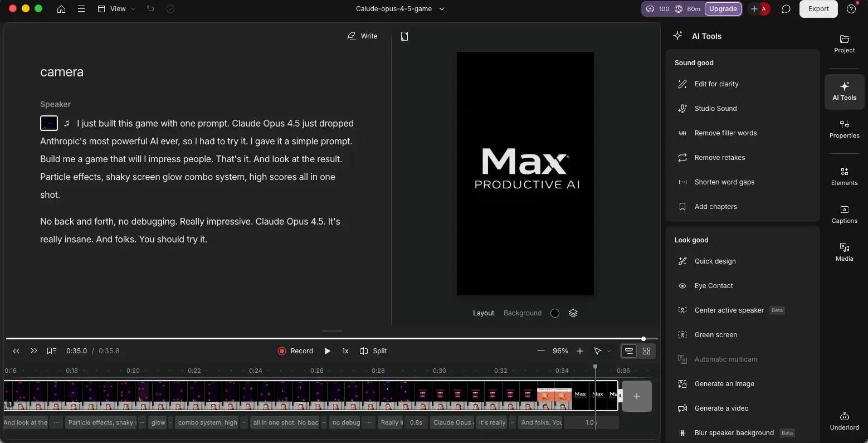Screen dimensions: 868x443
Task: Apply Studio Sound from AI Tools
Action: point(715,109)
